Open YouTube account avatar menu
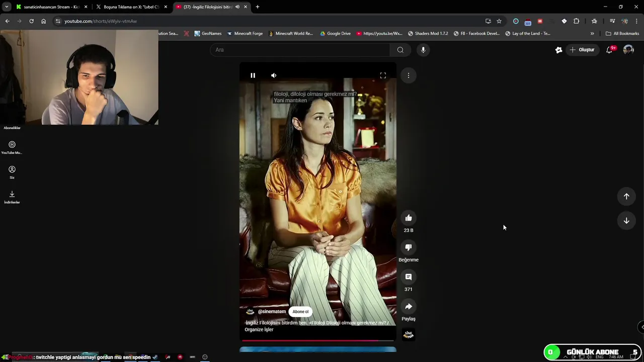The height and width of the screenshot is (362, 644). tap(628, 50)
